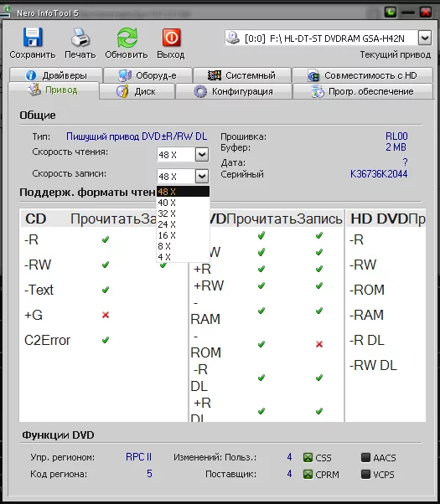The height and width of the screenshot is (504, 440).
Task: Select 32 X in write speed list
Action: point(184,213)
